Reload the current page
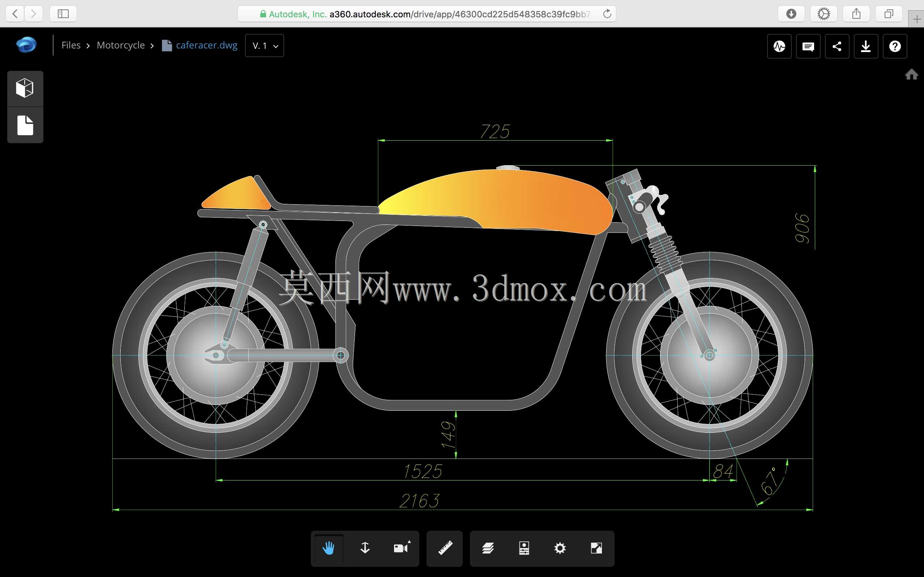This screenshot has width=924, height=577. [607, 14]
